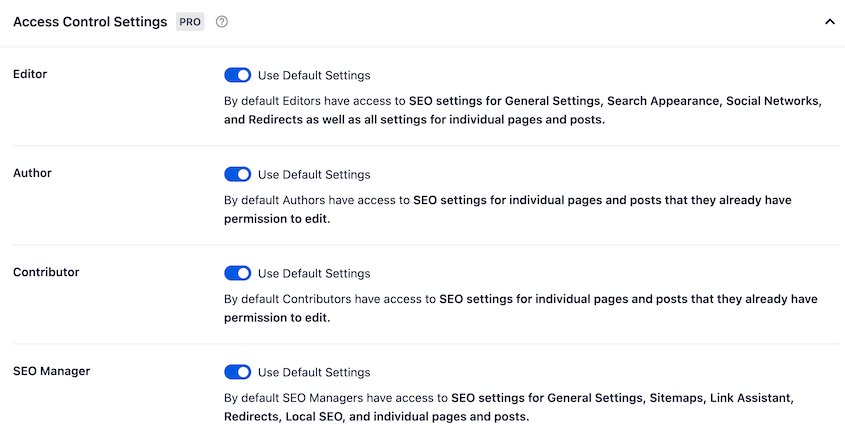The height and width of the screenshot is (437, 845).
Task: Toggle Editor default settings switch
Action: click(x=238, y=75)
